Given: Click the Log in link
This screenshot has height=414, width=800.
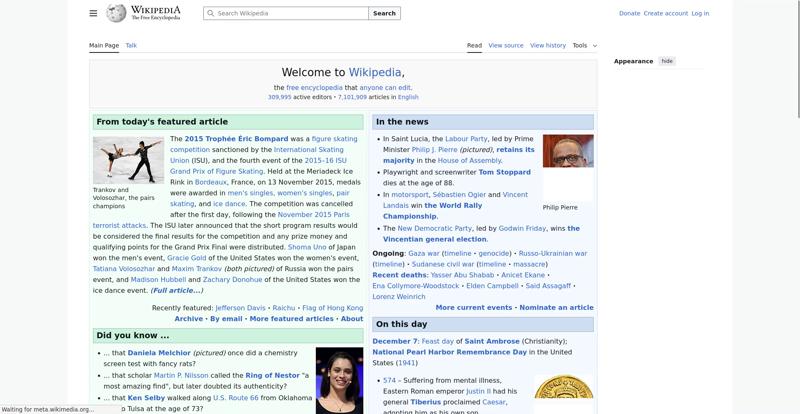Looking at the screenshot, I should (700, 13).
